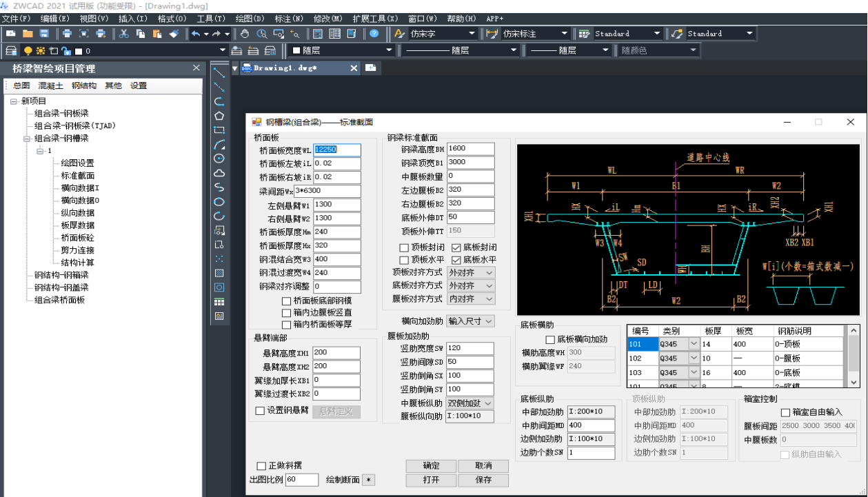Click the Cut scissors icon
868x497 pixels.
tap(123, 33)
